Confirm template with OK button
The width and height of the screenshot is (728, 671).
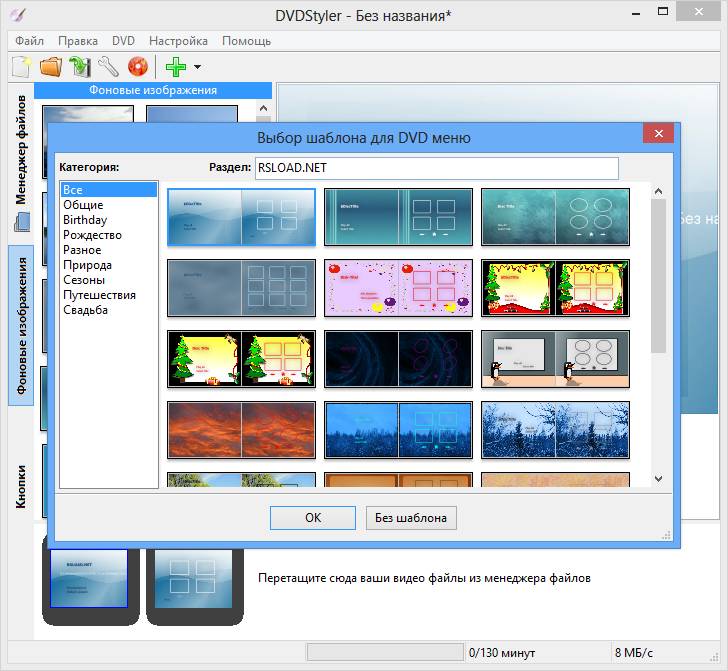[x=313, y=518]
